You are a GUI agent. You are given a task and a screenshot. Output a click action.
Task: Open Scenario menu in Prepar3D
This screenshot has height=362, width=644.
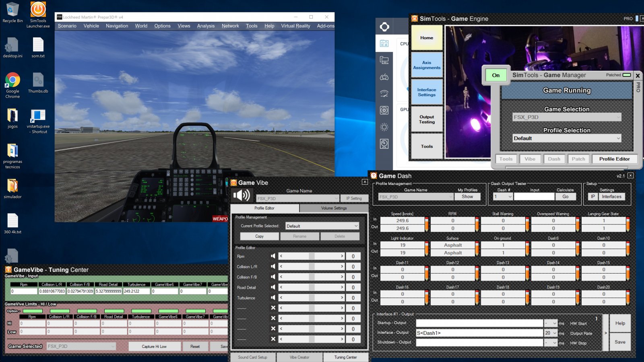[x=67, y=26]
